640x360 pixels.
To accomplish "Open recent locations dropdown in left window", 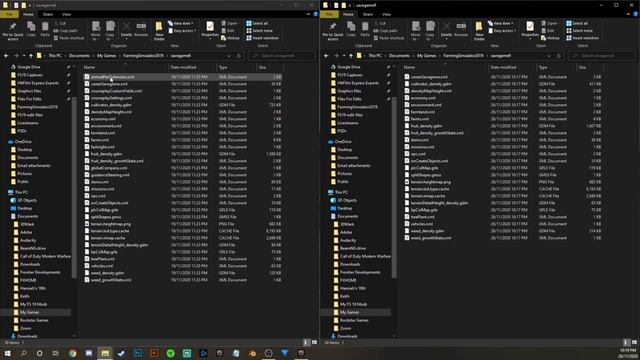I will pos(24,56).
